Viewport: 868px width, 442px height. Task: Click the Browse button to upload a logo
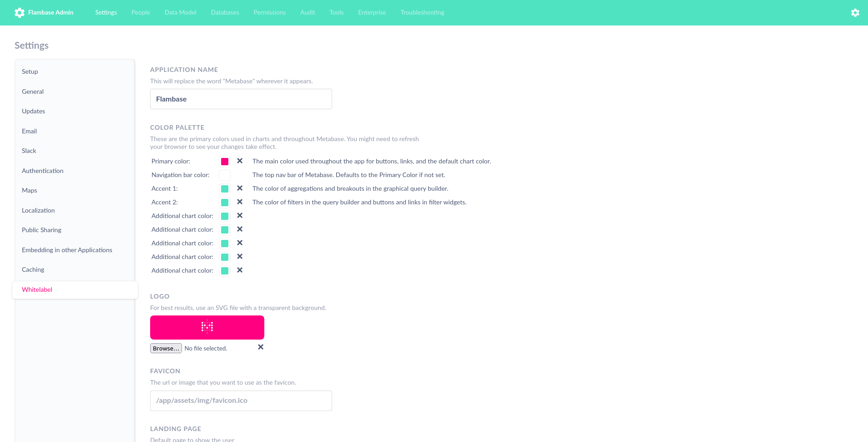[x=166, y=348]
